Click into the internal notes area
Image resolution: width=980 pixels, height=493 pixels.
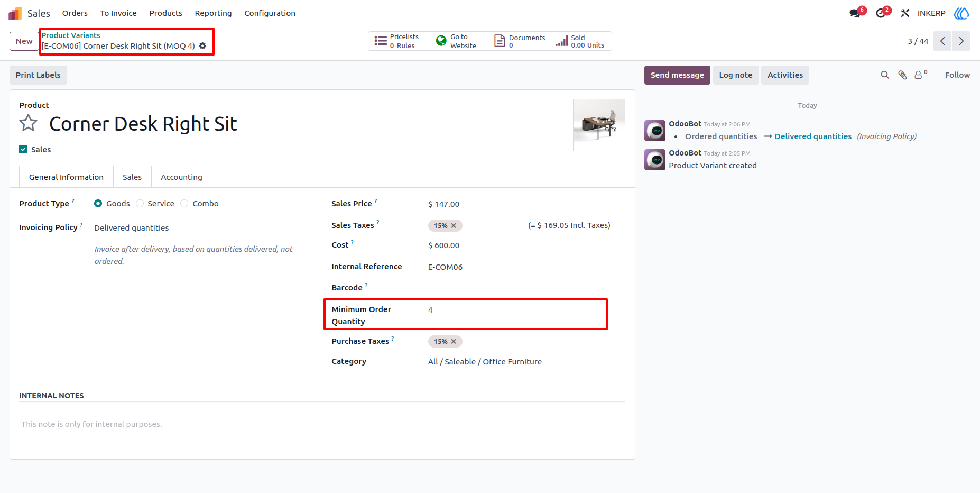322,424
